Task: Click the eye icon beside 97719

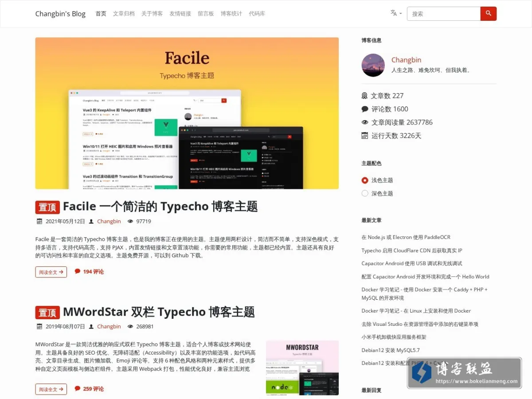Action: [x=130, y=221]
